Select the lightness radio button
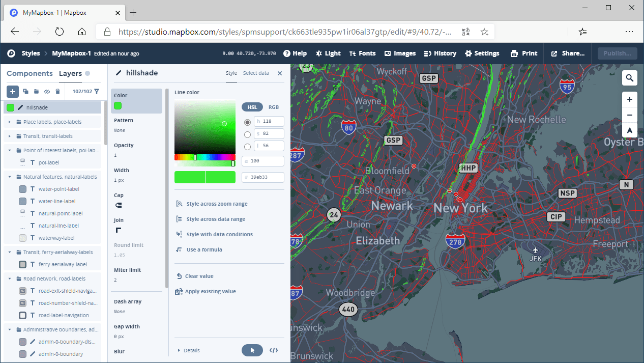Image resolution: width=644 pixels, height=363 pixels. [248, 147]
